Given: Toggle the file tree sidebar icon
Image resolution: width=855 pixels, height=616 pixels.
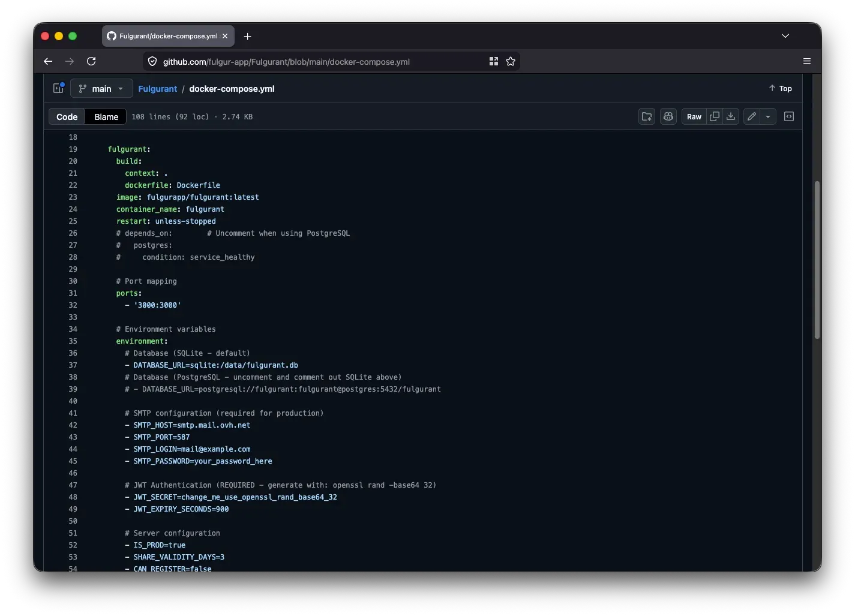Looking at the screenshot, I should pyautogui.click(x=58, y=88).
